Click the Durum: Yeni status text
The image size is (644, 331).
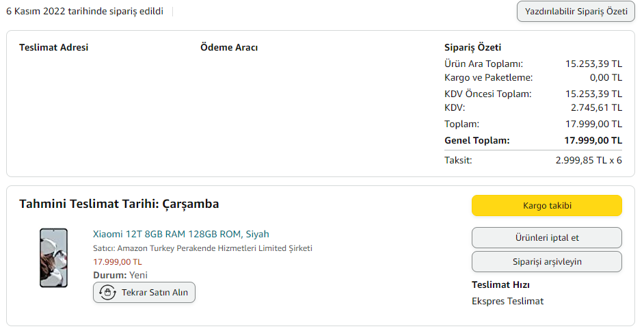coord(120,275)
